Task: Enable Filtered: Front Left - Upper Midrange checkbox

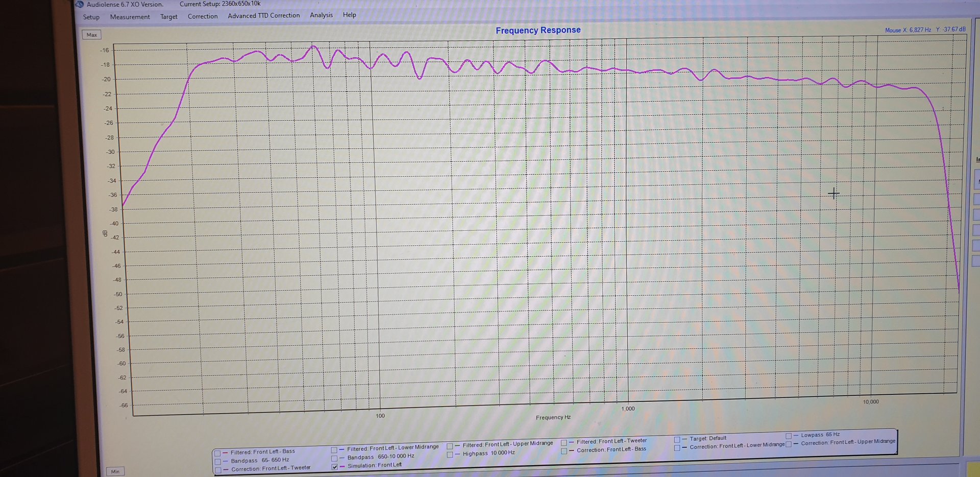Action: tap(450, 446)
